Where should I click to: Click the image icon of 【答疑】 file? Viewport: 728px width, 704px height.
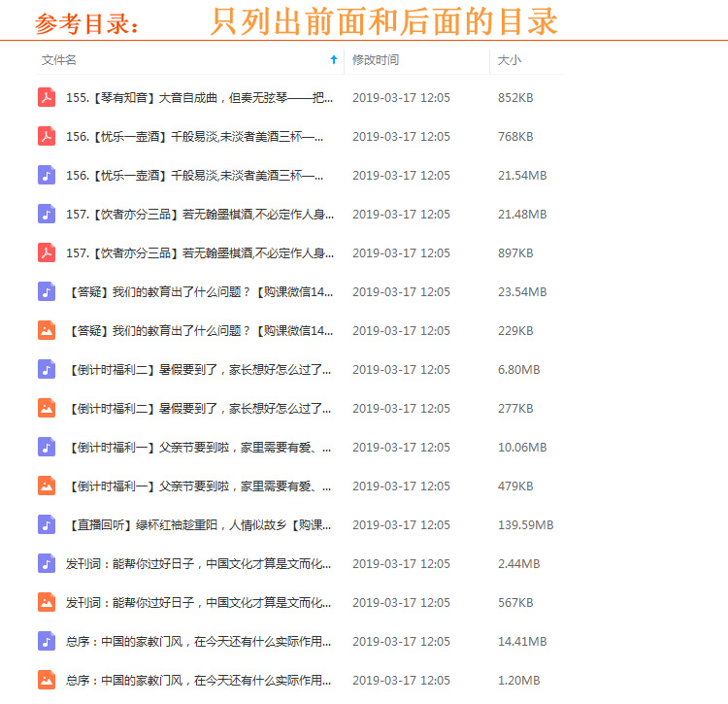(47, 330)
